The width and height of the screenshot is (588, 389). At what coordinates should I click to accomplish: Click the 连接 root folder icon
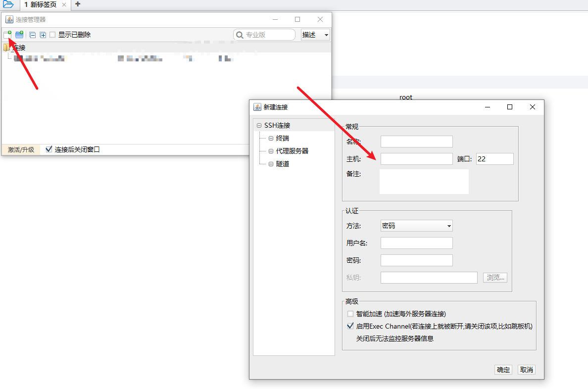coord(6,48)
